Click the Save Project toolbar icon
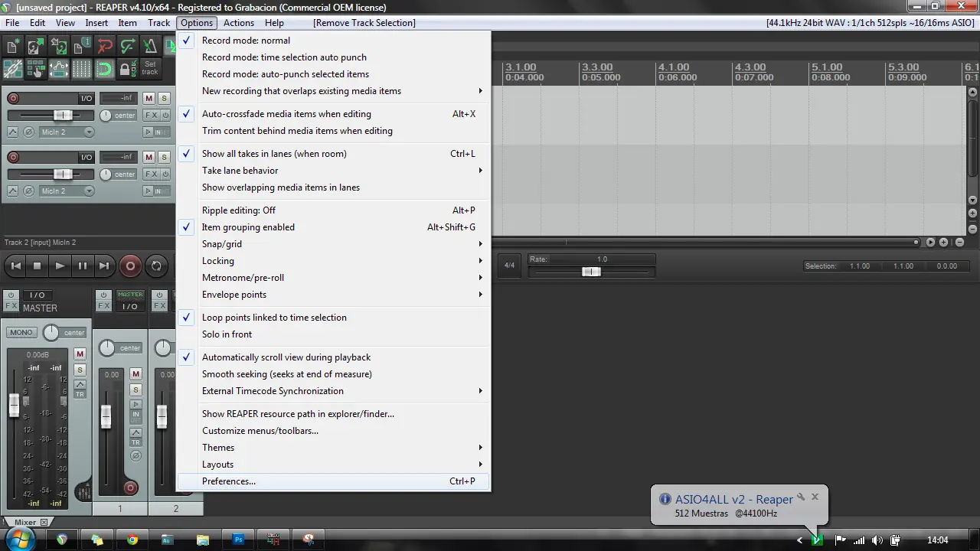 click(x=59, y=46)
